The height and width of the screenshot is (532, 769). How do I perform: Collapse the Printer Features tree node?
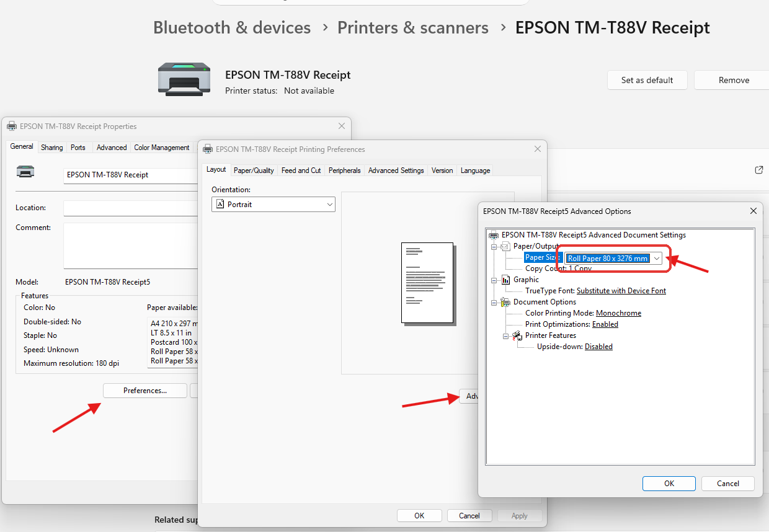point(506,336)
